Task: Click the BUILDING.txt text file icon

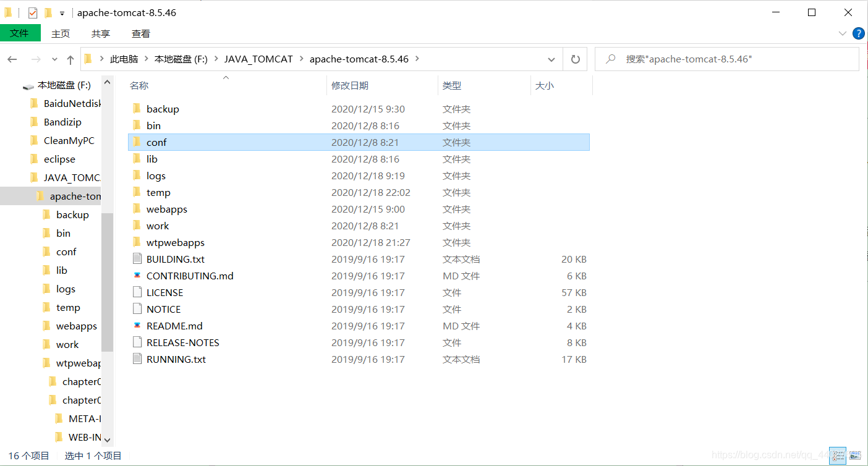Action: tap(137, 259)
